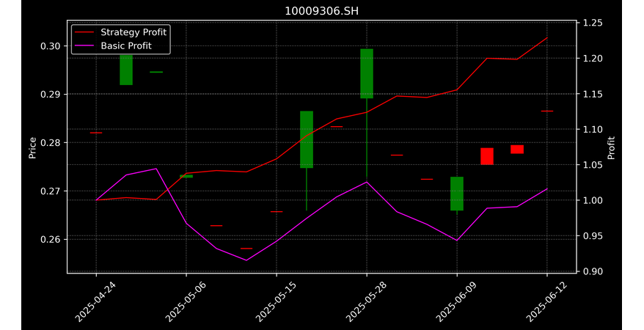Click the 0.27 price tick label
This screenshot has height=330, width=644.
pyautogui.click(x=50, y=191)
